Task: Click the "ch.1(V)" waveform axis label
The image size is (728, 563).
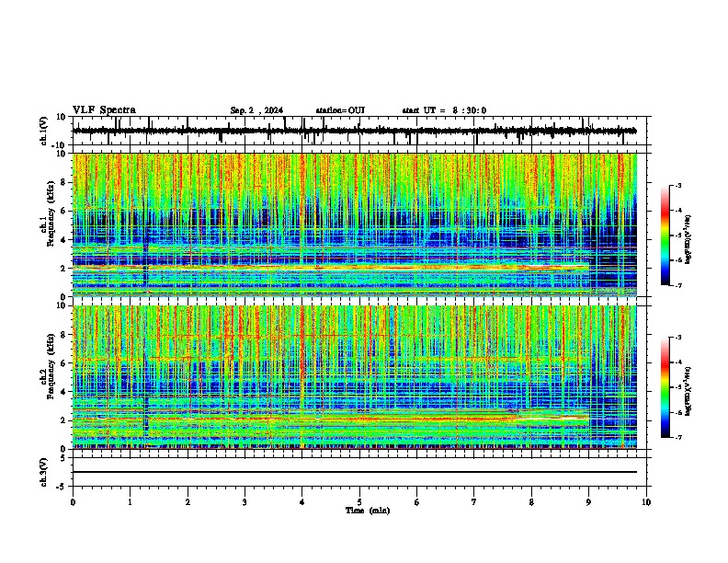Action: pos(44,131)
